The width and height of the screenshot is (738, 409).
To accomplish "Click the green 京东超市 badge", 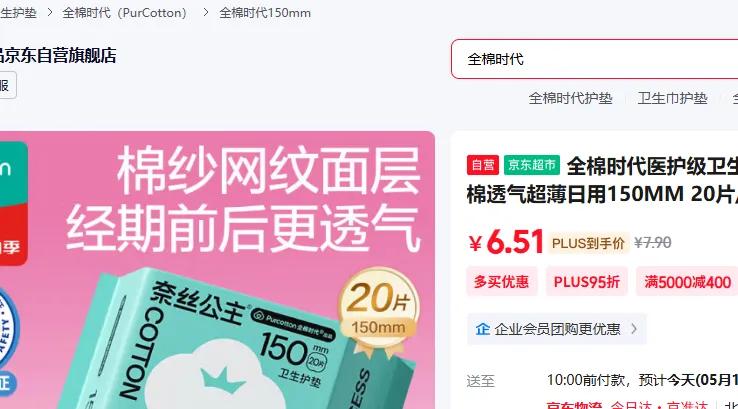I will pyautogui.click(x=532, y=165).
